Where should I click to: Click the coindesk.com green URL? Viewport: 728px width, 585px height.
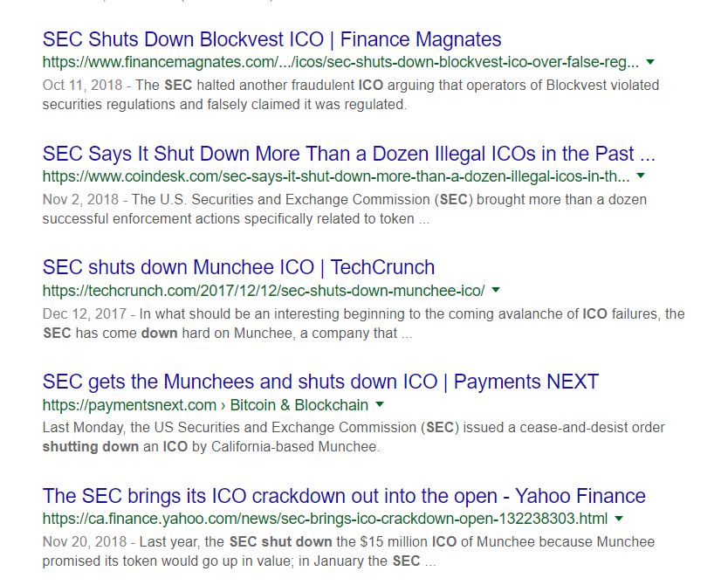(x=336, y=177)
